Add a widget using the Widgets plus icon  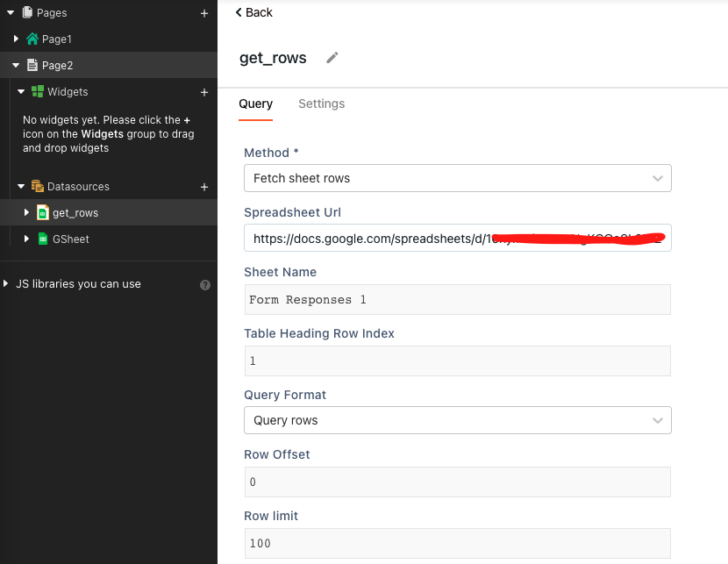pyautogui.click(x=204, y=92)
